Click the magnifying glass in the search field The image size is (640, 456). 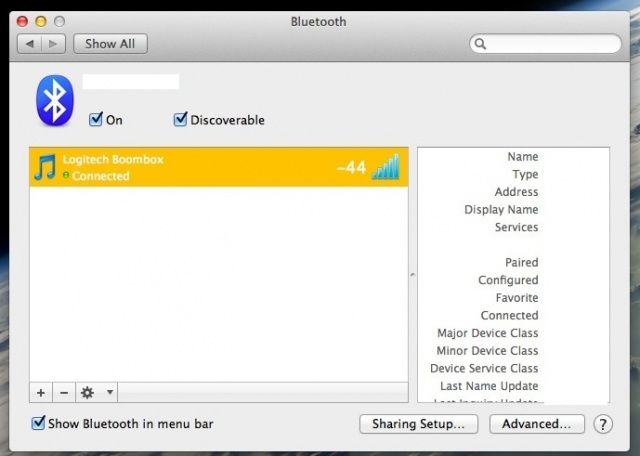pyautogui.click(x=481, y=44)
